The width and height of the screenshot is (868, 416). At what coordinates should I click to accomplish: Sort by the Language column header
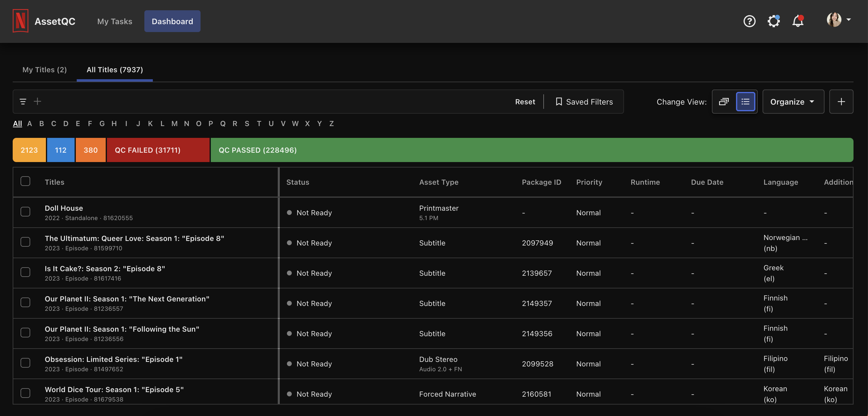[x=780, y=182]
